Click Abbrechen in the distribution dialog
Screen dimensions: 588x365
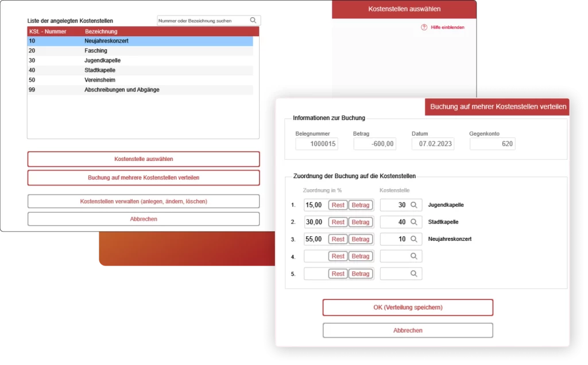tap(408, 331)
